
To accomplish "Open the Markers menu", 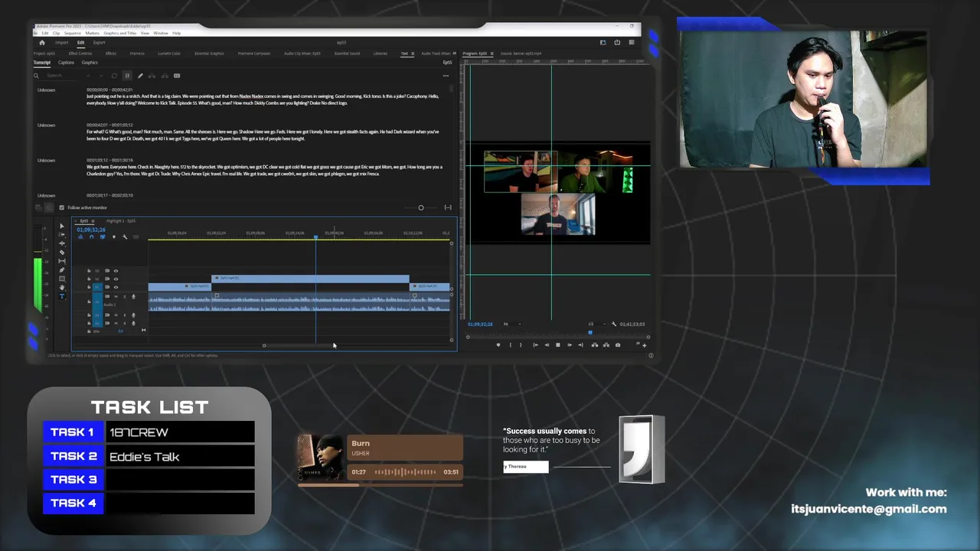I will click(x=93, y=33).
